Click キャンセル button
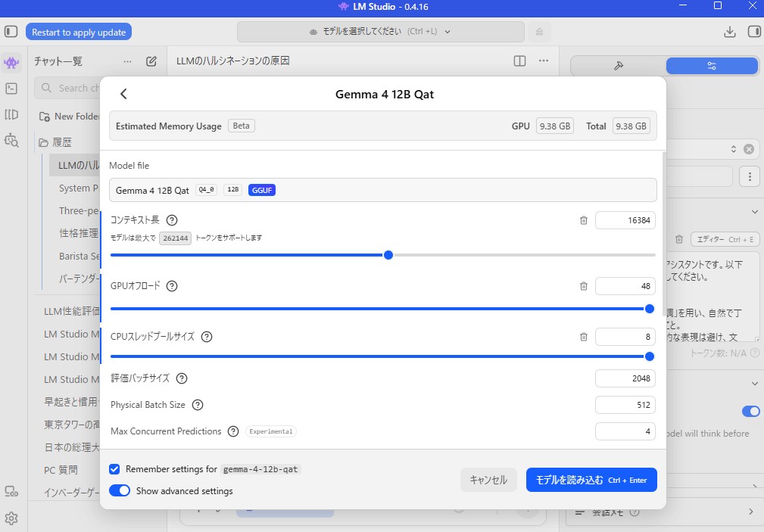This screenshot has width=764, height=532. [x=488, y=480]
